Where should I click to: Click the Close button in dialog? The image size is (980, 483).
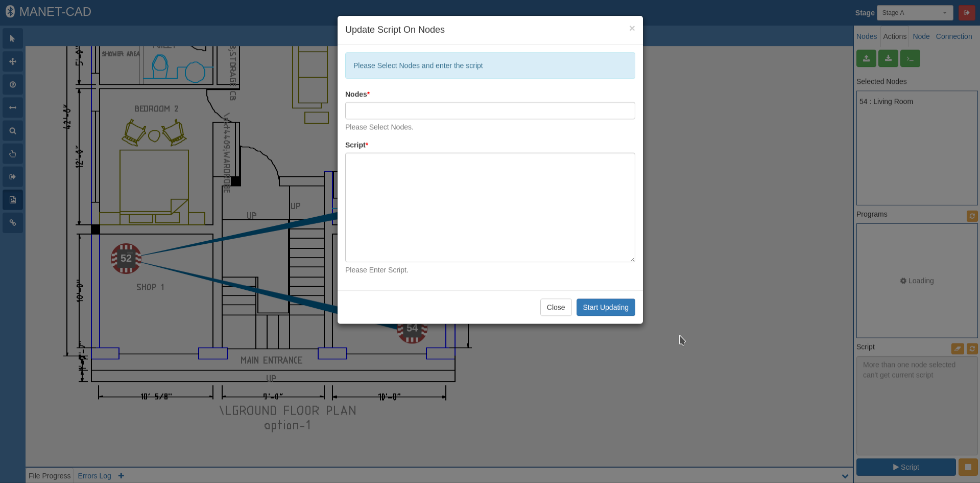(x=556, y=307)
